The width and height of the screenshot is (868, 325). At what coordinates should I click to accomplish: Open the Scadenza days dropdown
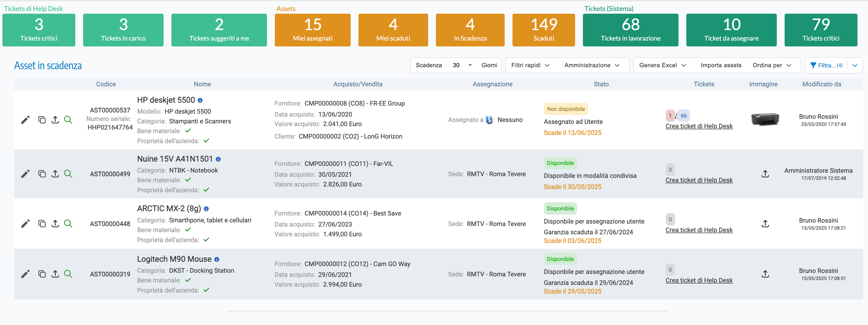point(470,65)
